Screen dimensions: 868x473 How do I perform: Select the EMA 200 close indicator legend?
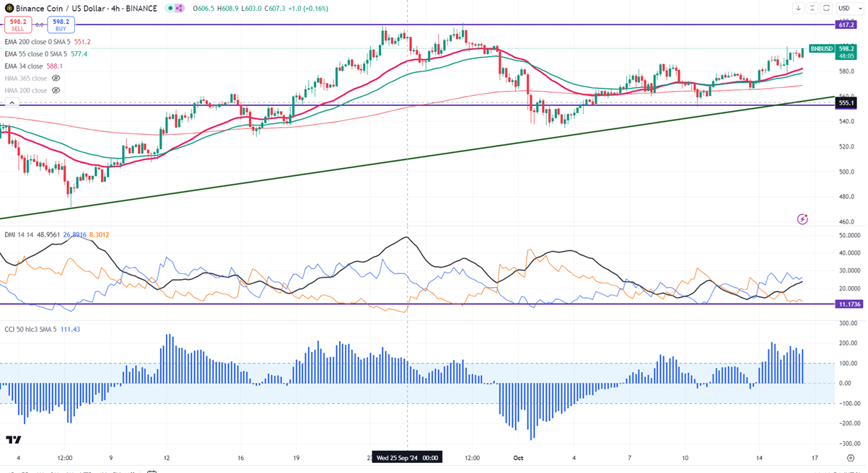coord(46,42)
